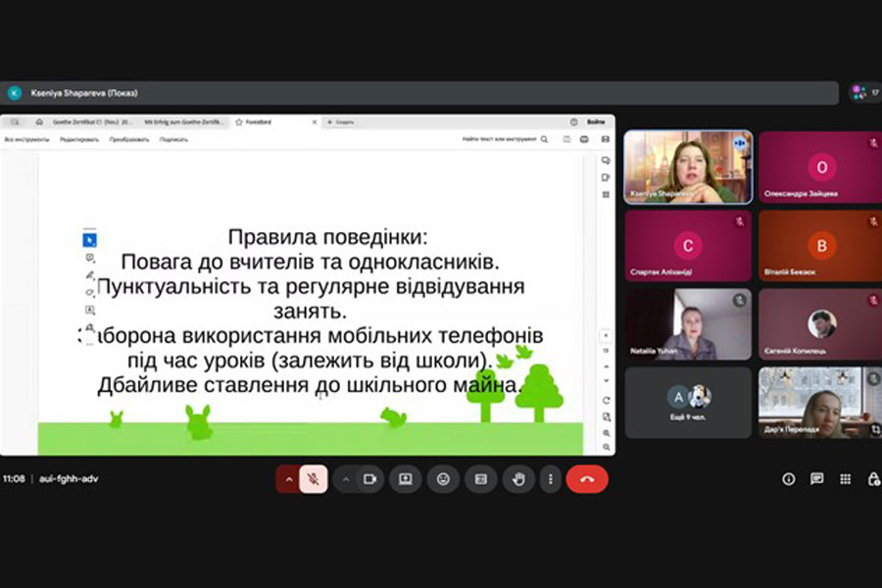Toggle the camera button in the Meet controls

[x=369, y=479]
